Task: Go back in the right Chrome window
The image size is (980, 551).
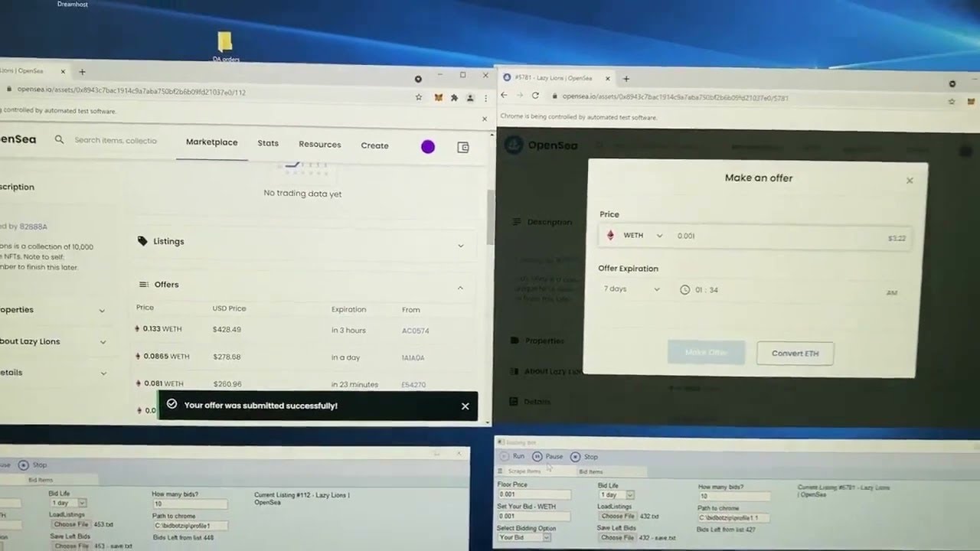Action: tap(503, 95)
